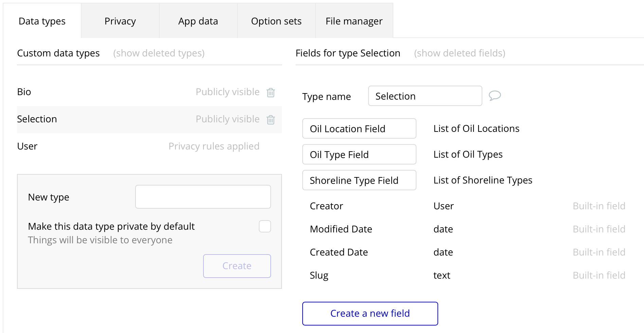The height and width of the screenshot is (333, 644).
Task: Select the Data types tab
Action: 42,21
